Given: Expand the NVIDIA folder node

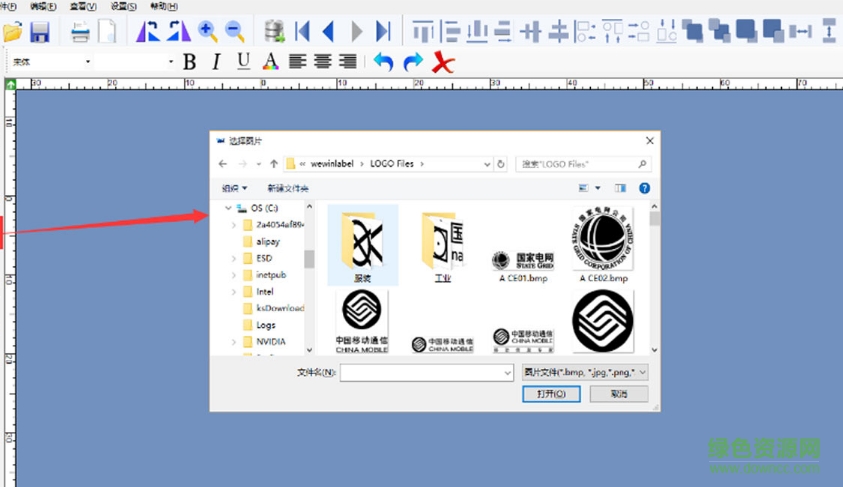Looking at the screenshot, I should [x=233, y=342].
